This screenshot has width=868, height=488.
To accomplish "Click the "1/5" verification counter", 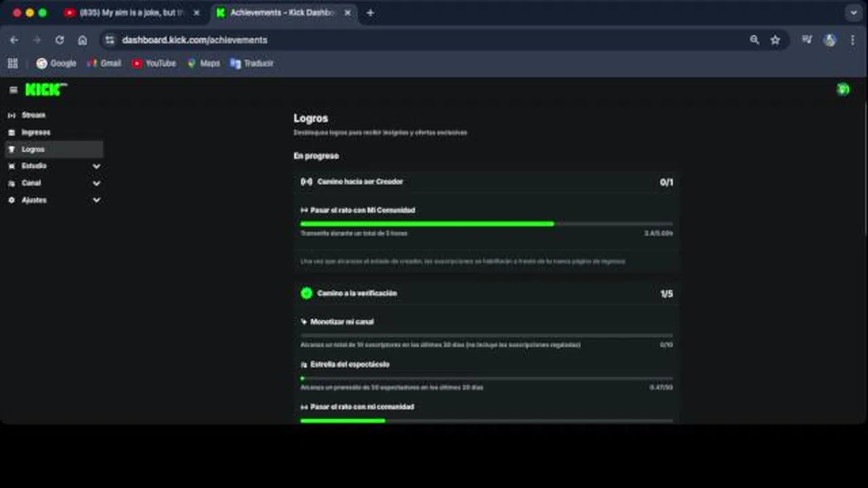I will pyautogui.click(x=667, y=293).
